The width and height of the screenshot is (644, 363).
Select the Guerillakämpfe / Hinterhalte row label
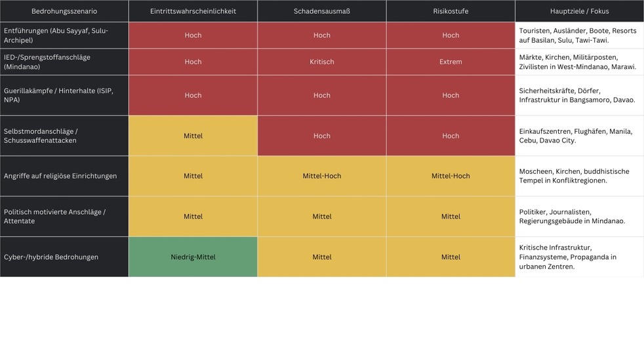tap(64, 95)
